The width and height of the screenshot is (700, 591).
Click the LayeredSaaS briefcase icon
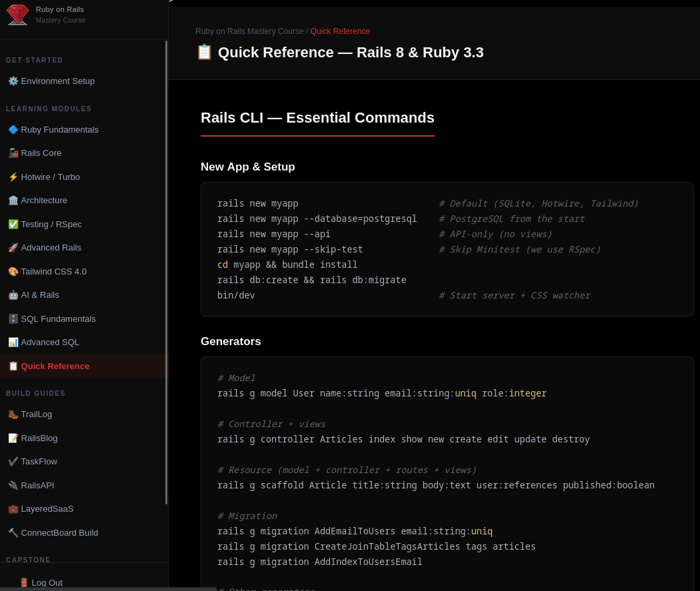coord(13,509)
